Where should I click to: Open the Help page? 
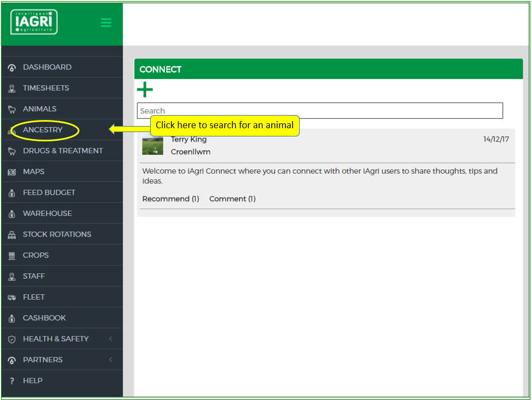tap(62, 381)
